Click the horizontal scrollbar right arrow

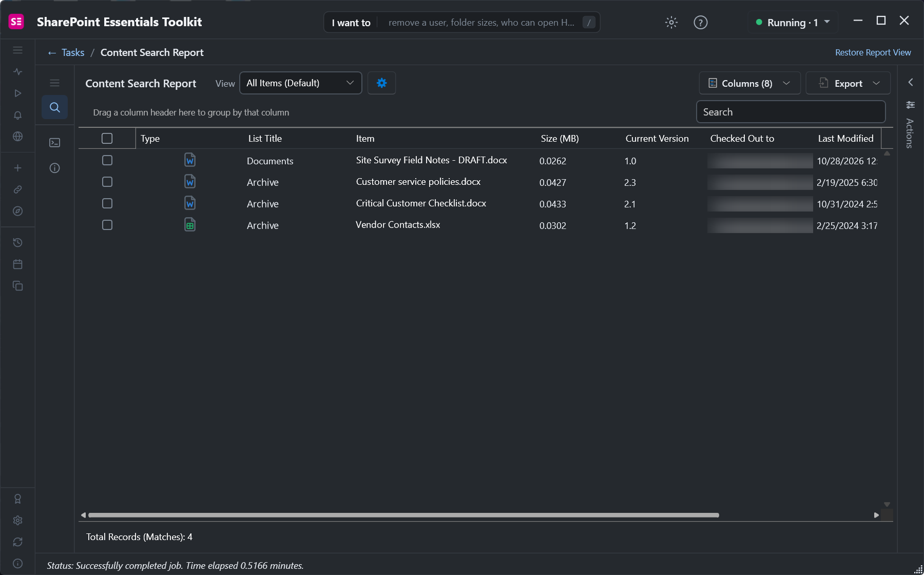[x=876, y=515]
